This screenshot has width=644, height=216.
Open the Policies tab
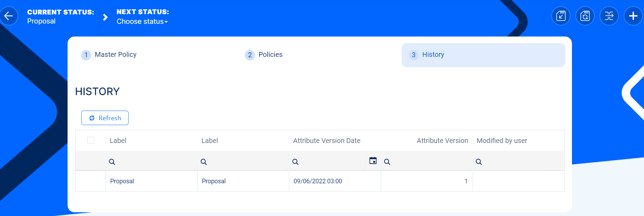click(x=270, y=55)
